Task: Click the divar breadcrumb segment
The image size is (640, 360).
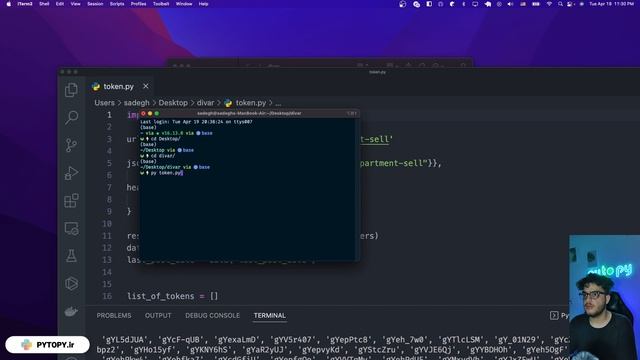Action: tap(205, 103)
